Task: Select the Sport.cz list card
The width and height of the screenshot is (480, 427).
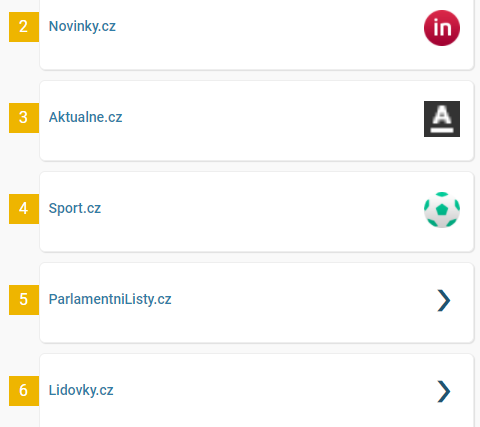Action: (x=257, y=212)
